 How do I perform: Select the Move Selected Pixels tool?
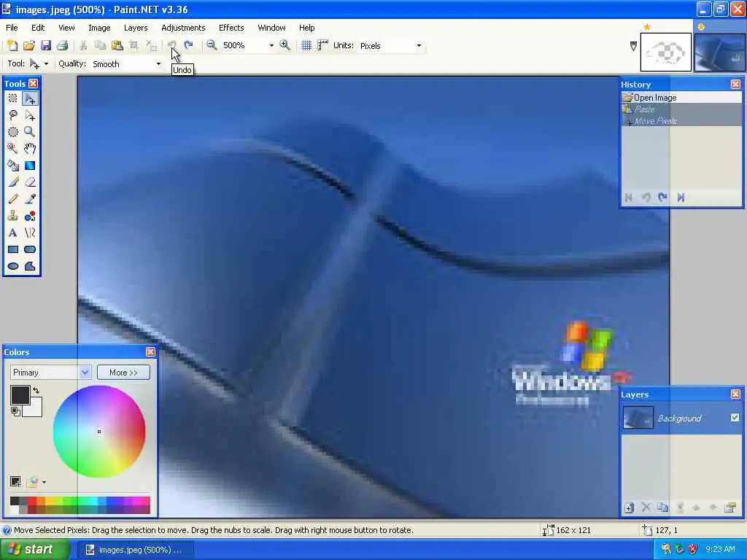(x=30, y=98)
